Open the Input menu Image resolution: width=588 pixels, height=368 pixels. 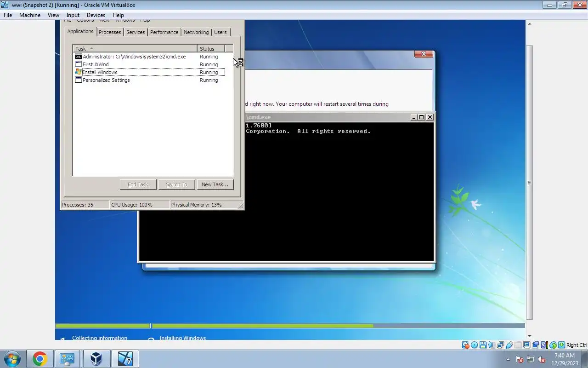[73, 15]
